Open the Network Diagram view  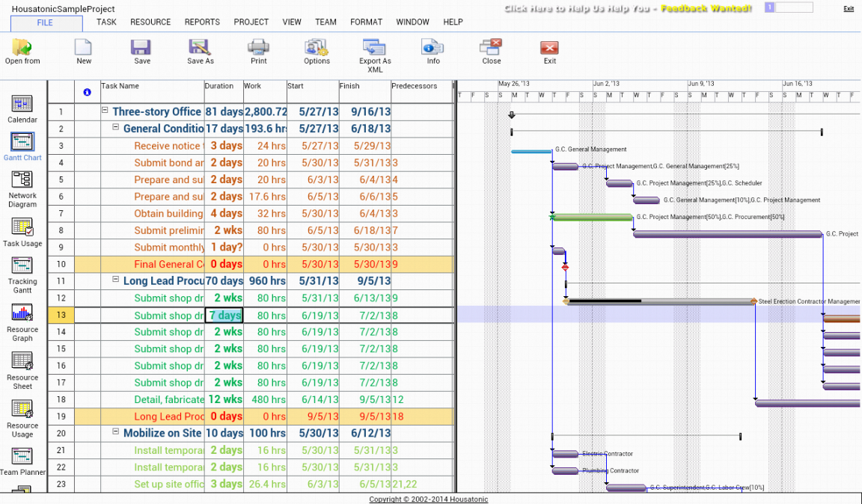(22, 179)
